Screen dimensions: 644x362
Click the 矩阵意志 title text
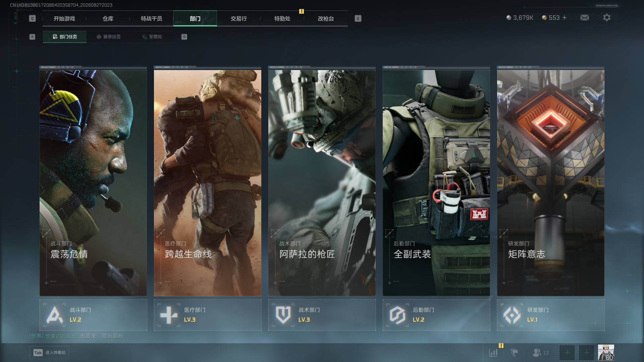(527, 254)
